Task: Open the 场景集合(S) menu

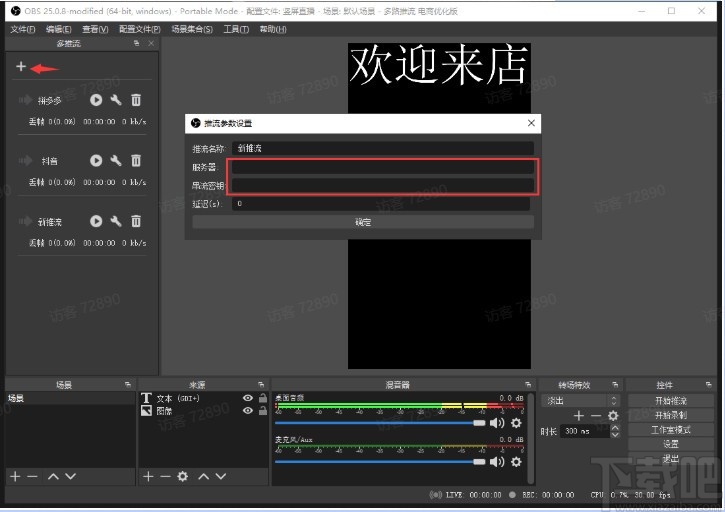Action: pos(192,29)
